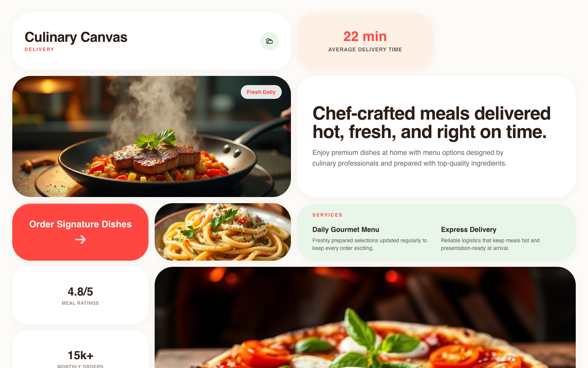Click the 15k+ monthly orders card

pos(80,349)
